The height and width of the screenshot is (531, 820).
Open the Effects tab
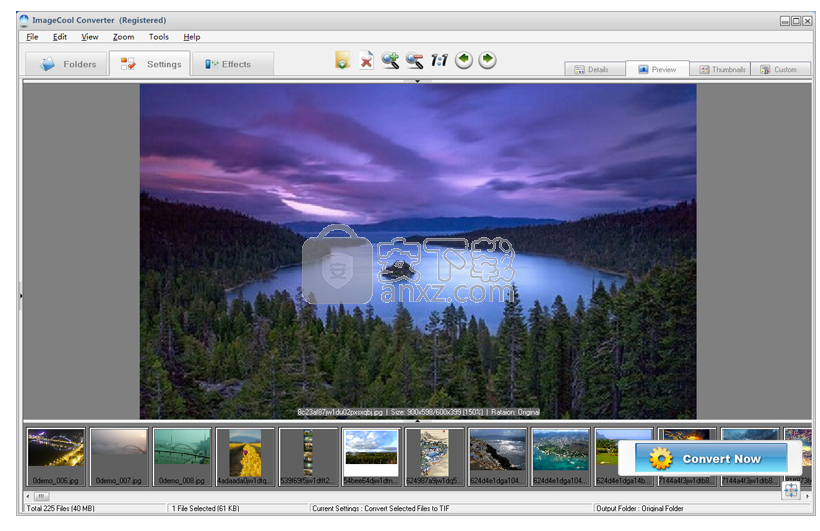pos(233,64)
